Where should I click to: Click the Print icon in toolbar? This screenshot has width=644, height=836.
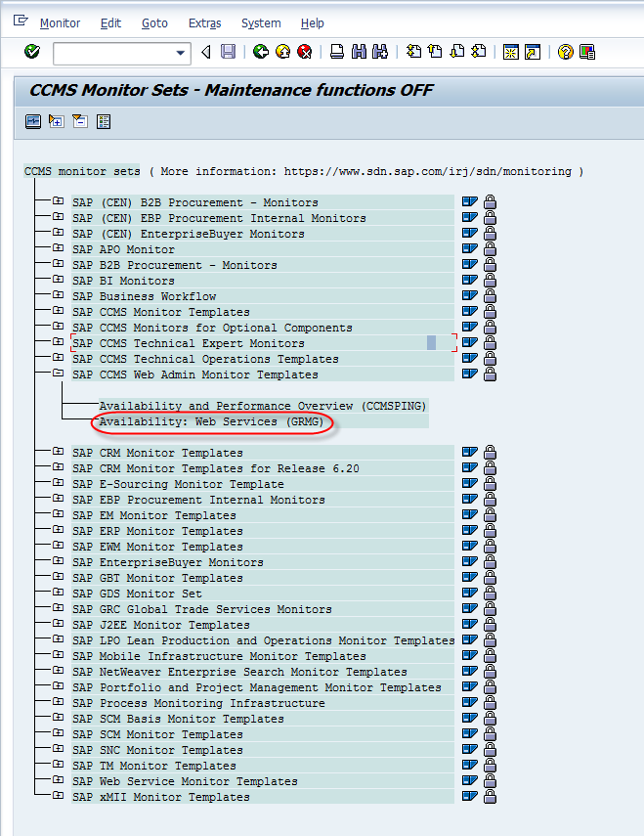pos(336,52)
